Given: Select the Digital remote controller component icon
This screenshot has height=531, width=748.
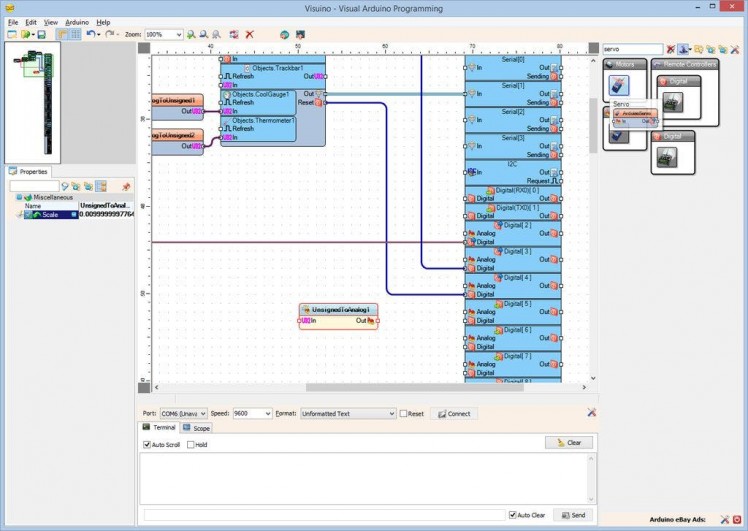Looking at the screenshot, I should (673, 102).
